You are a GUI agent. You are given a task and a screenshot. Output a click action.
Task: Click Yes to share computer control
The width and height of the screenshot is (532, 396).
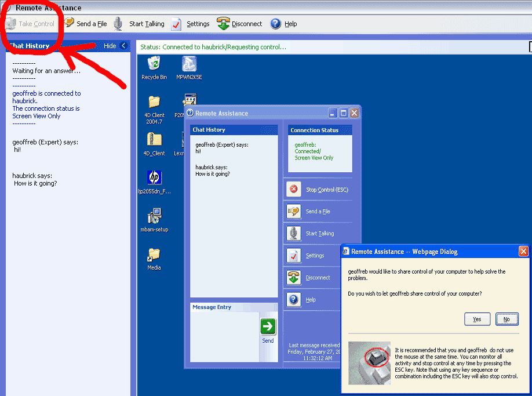477,319
